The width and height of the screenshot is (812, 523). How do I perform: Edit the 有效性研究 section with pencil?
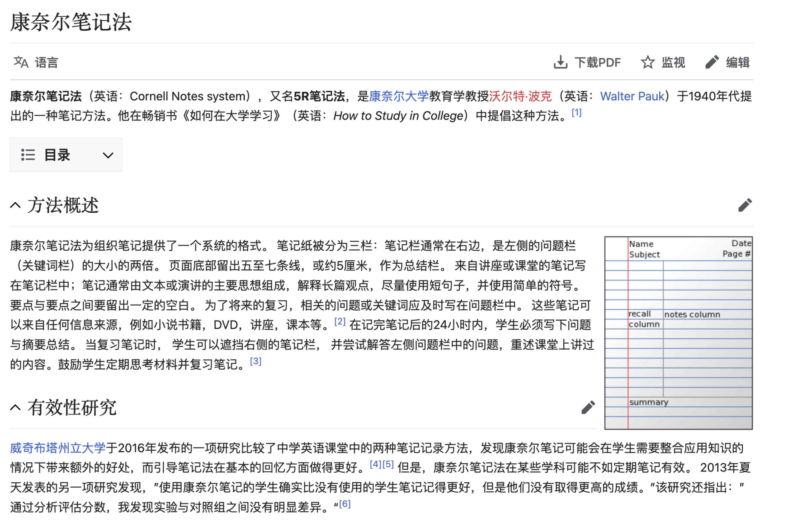(588, 407)
